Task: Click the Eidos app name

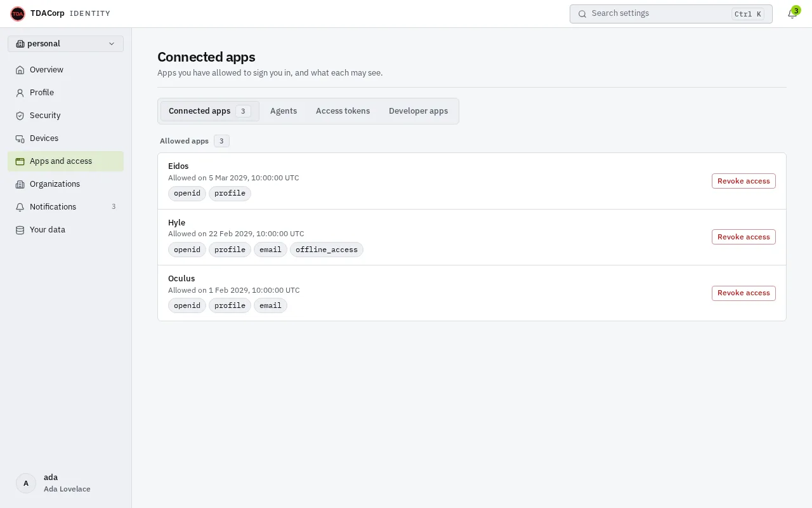Action: point(178,166)
